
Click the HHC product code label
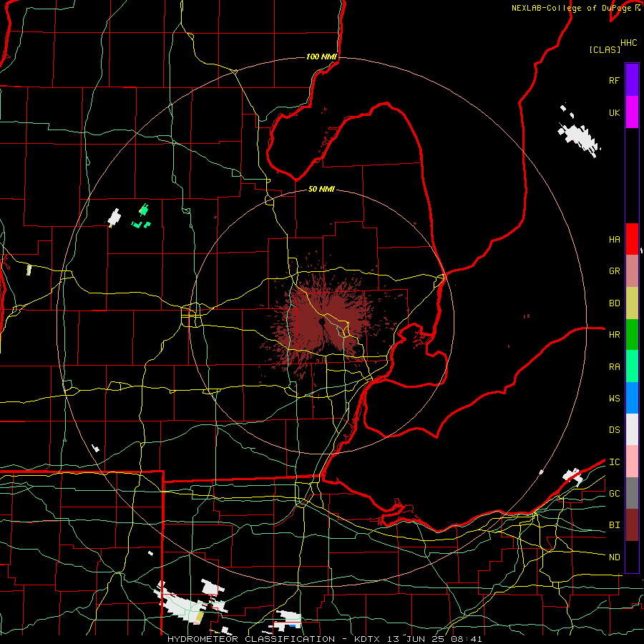click(x=629, y=43)
